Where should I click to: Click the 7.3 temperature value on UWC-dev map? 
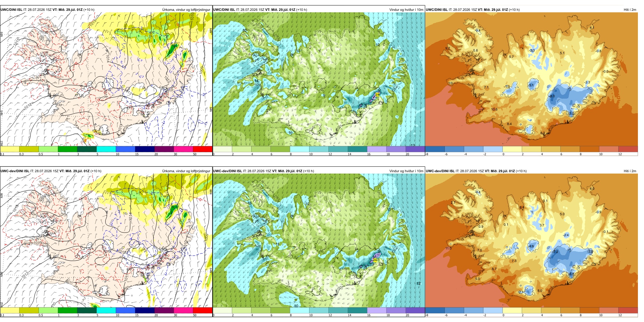pyautogui.click(x=514, y=261)
